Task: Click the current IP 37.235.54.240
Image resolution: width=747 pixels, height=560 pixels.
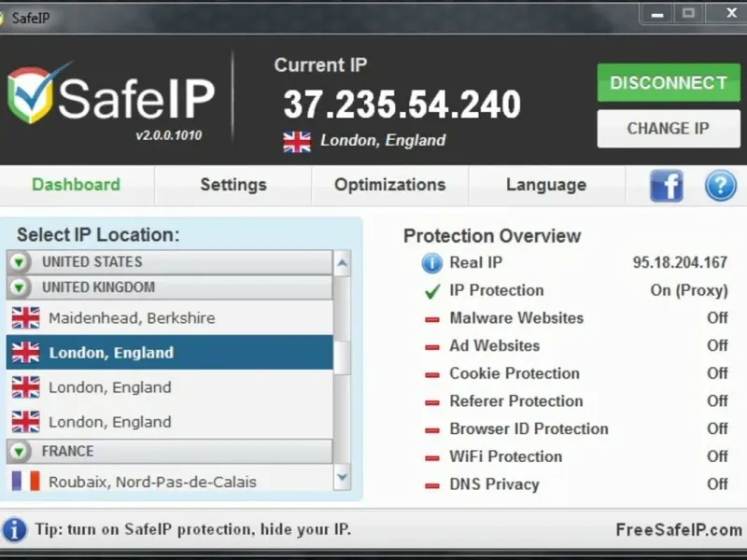Action: 402,105
